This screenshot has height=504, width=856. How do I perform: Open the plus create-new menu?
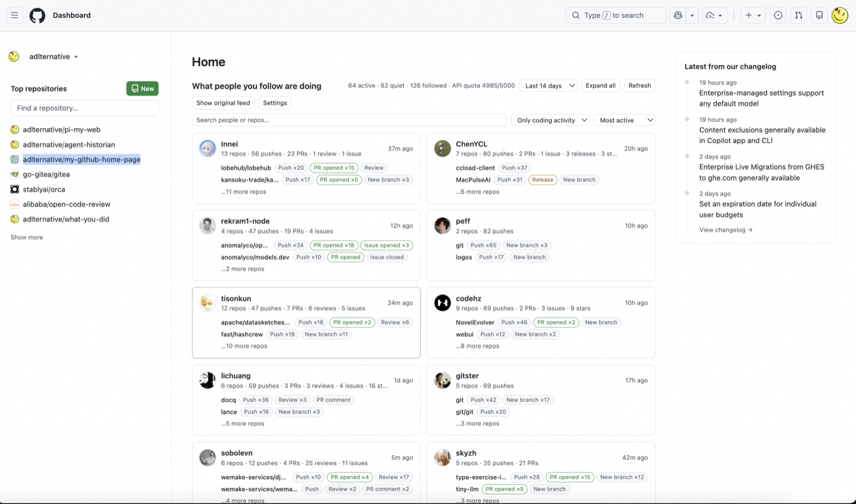point(753,15)
